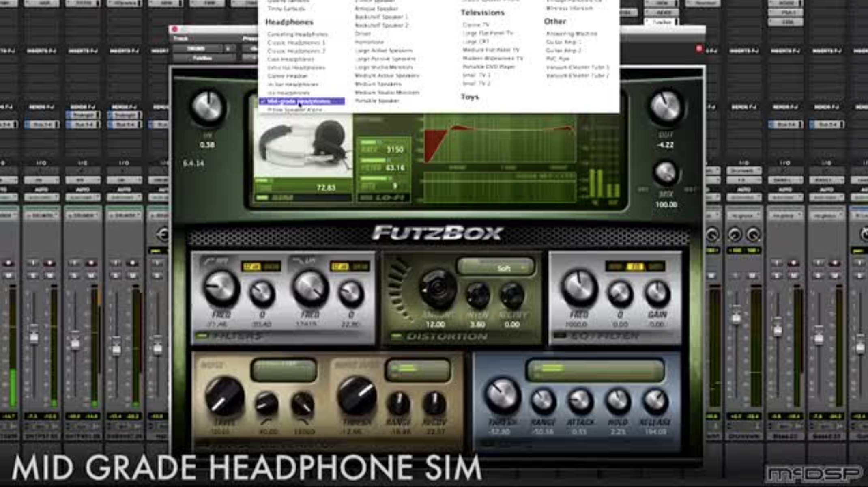Toggle the DISTORTION section enable LED

coord(396,336)
